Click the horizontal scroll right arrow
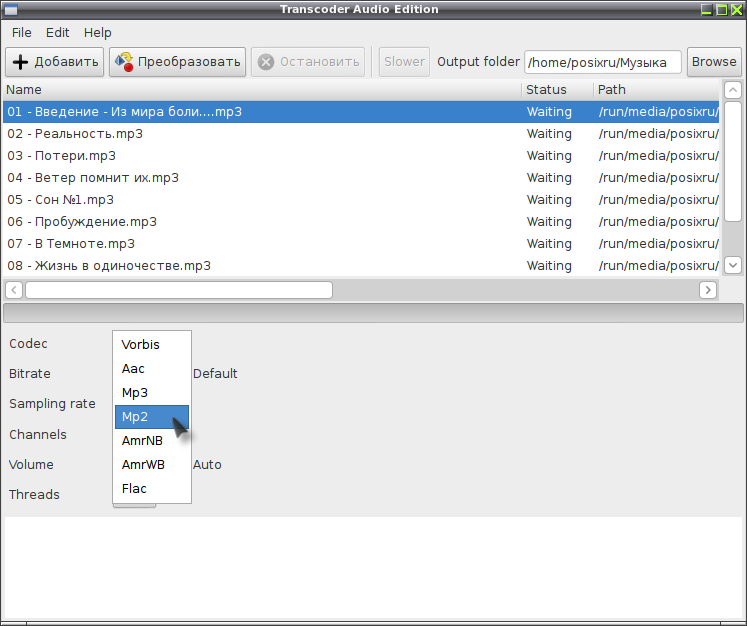Image resolution: width=747 pixels, height=626 pixels. click(x=708, y=290)
